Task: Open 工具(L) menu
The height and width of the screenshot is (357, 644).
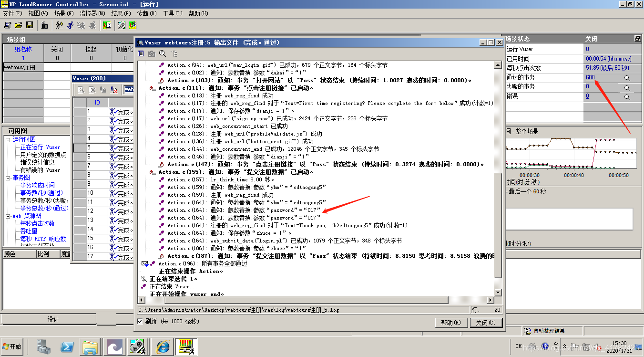Action: coord(173,13)
